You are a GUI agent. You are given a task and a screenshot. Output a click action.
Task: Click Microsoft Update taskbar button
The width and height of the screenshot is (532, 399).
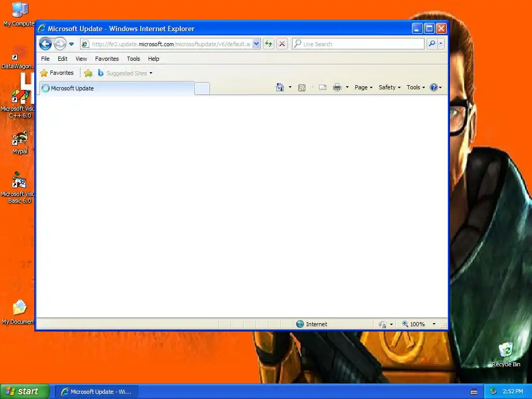pyautogui.click(x=96, y=392)
